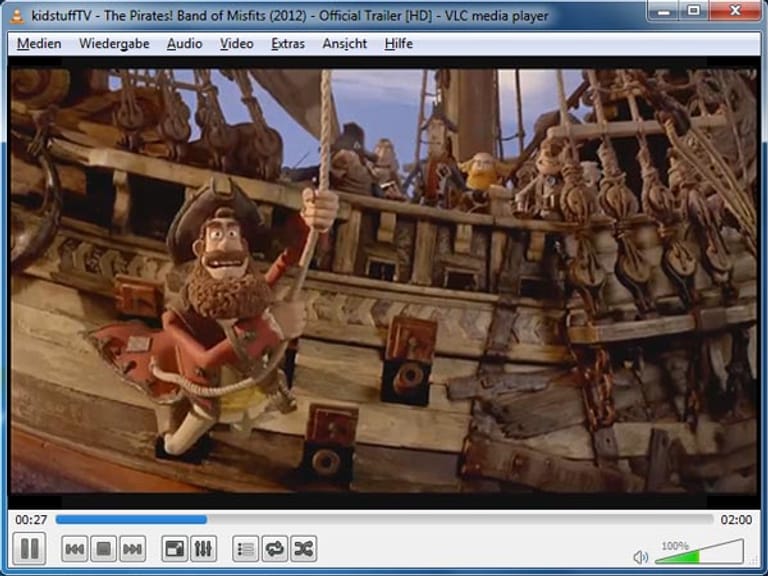
Task: Pause the video with the pause button
Action: pyautogui.click(x=29, y=549)
